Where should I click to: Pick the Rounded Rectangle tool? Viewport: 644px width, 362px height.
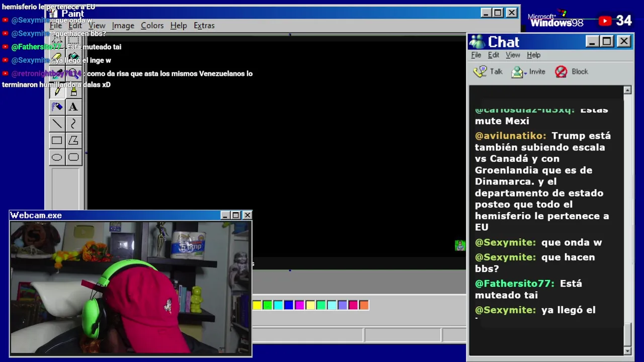(73, 157)
